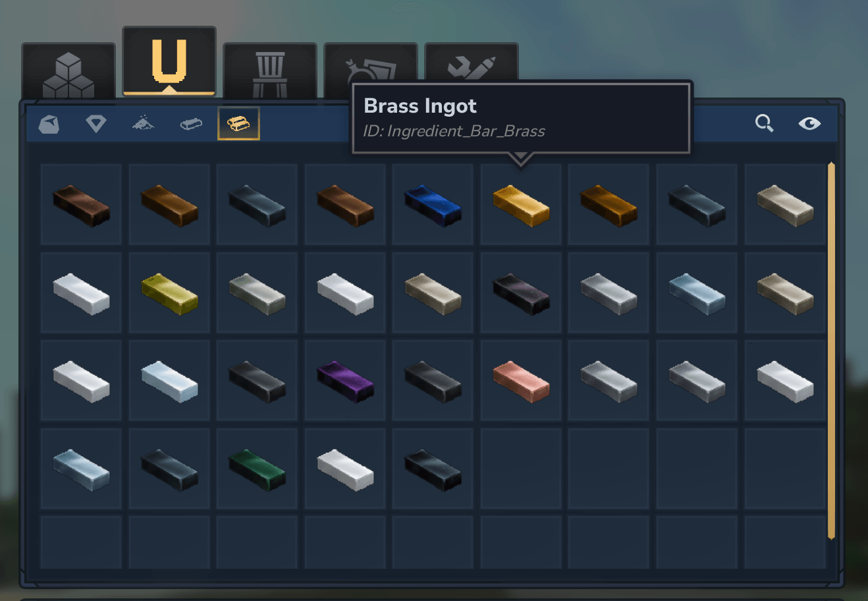Pick the light blue ingot in second row
This screenshot has height=601, width=868.
pos(697,293)
